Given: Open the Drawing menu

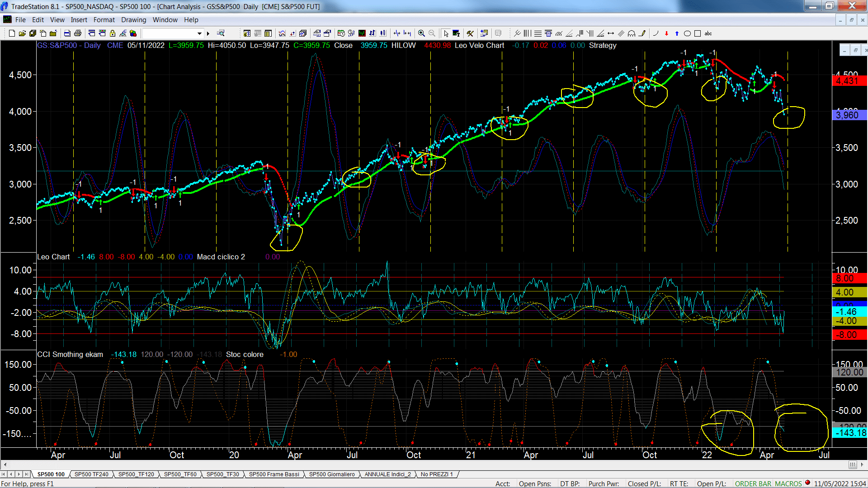Looking at the screenshot, I should click(134, 20).
